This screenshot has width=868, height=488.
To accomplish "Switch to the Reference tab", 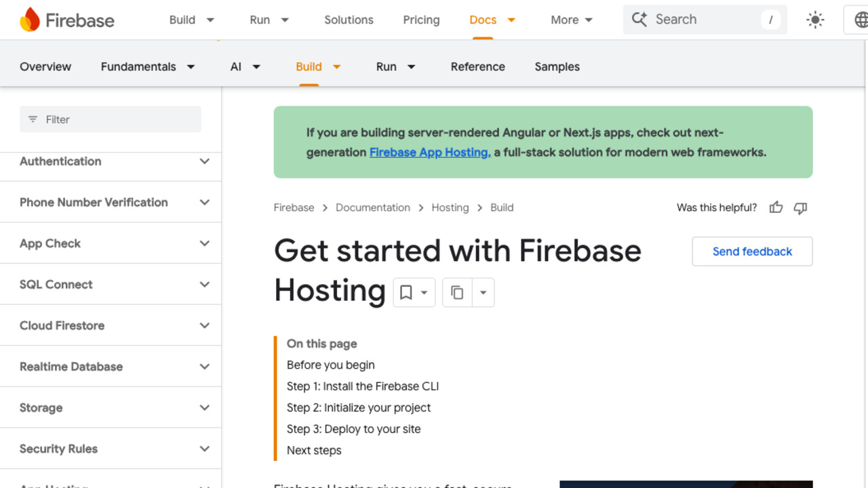I will click(478, 66).
